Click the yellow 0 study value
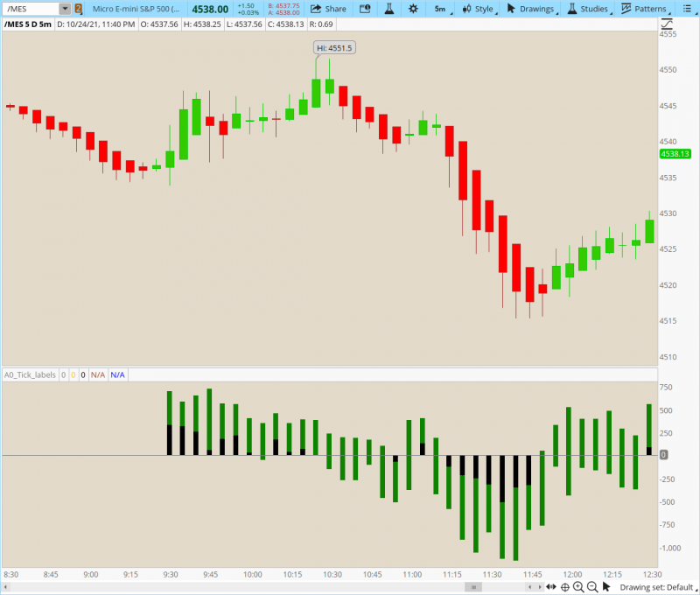The height and width of the screenshot is (595, 700). pyautogui.click(x=73, y=375)
